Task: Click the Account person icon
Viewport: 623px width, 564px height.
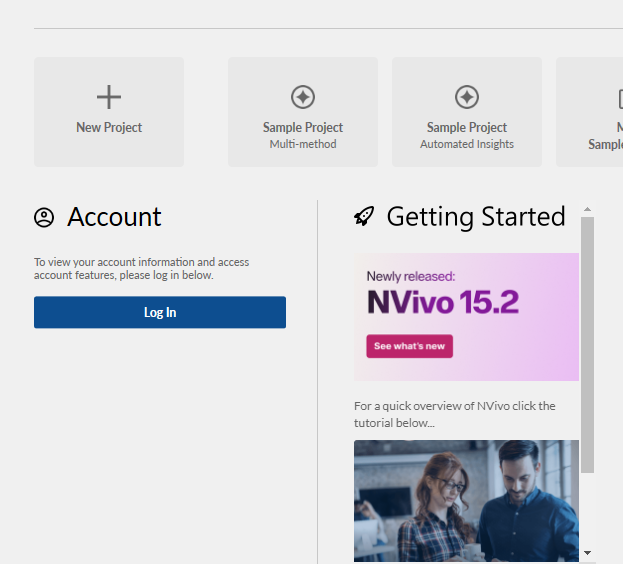Action: click(44, 217)
